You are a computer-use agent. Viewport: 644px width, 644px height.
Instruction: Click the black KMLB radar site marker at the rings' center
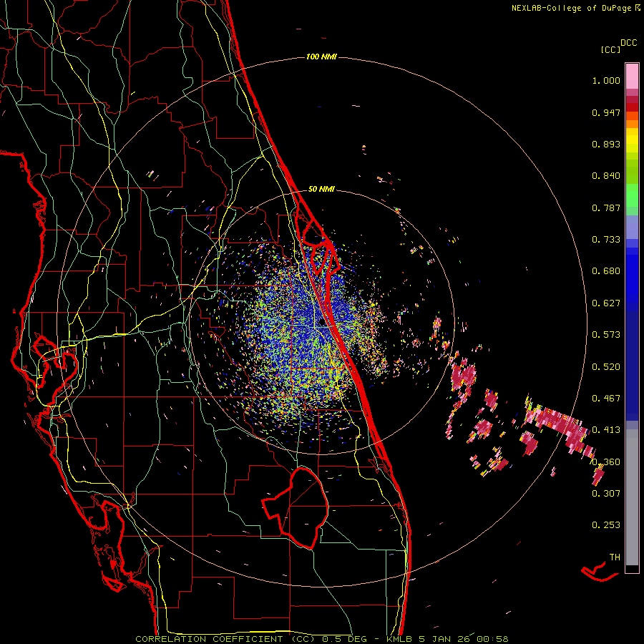click(x=322, y=323)
